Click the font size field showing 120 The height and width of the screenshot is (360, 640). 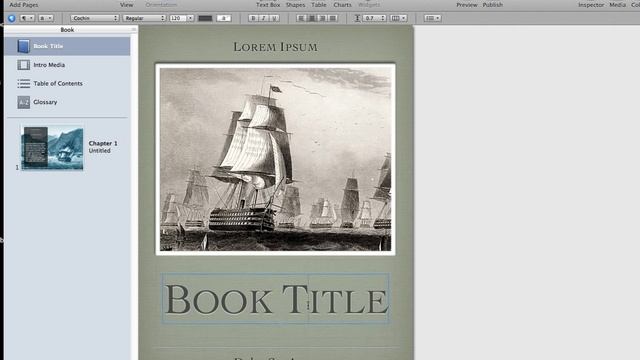[178, 18]
